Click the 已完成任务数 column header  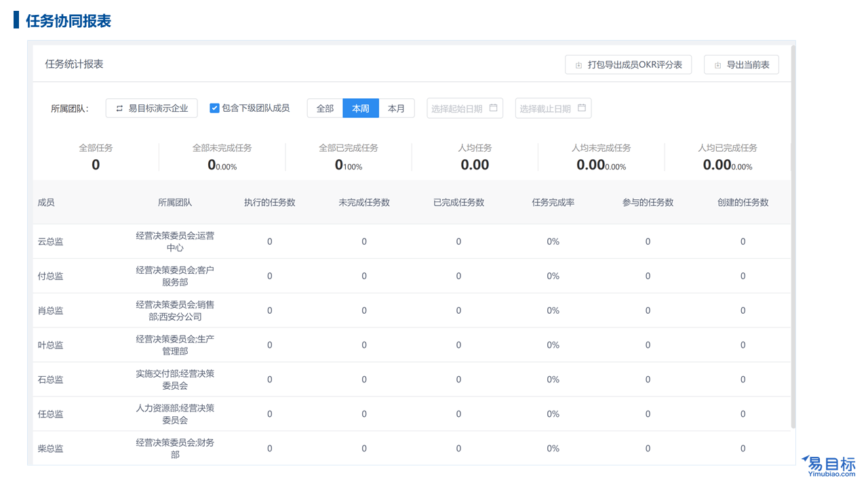(x=459, y=203)
